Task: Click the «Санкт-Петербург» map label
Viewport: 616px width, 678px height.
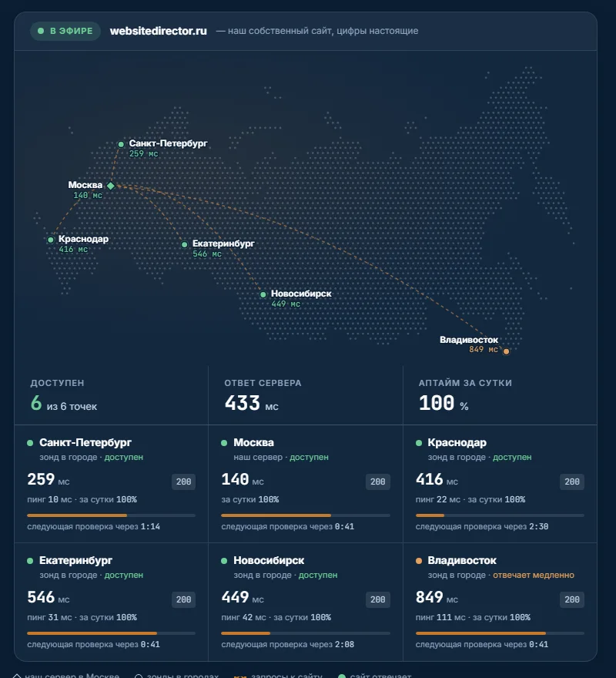Action: [168, 143]
